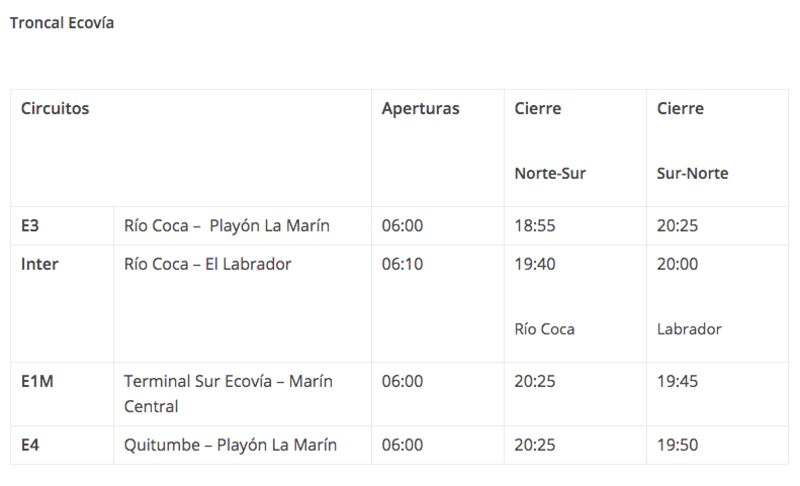The image size is (800, 486).
Task: Click the 18:55 closing time
Action: [x=535, y=225]
